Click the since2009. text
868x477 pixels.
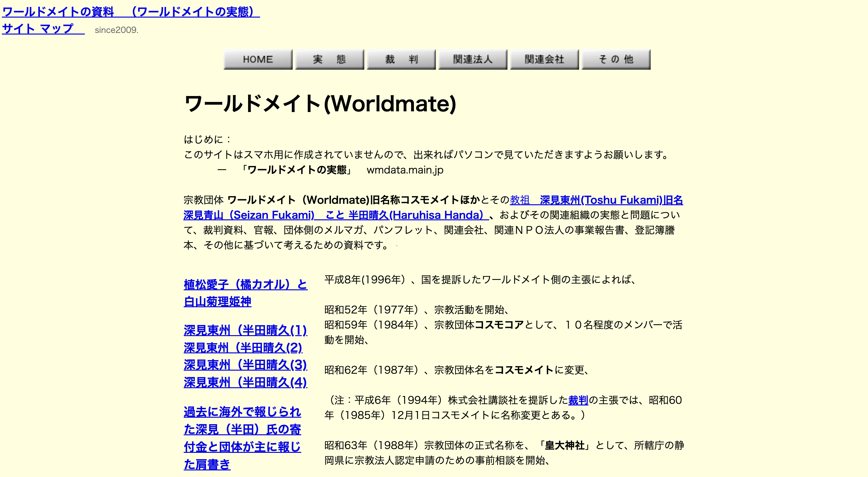pyautogui.click(x=117, y=30)
